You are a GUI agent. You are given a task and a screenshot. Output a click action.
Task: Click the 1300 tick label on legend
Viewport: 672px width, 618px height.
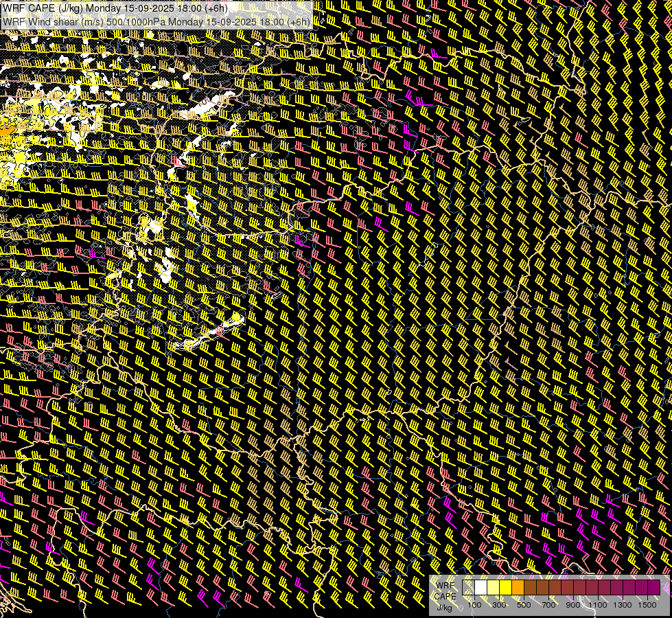coord(623,605)
